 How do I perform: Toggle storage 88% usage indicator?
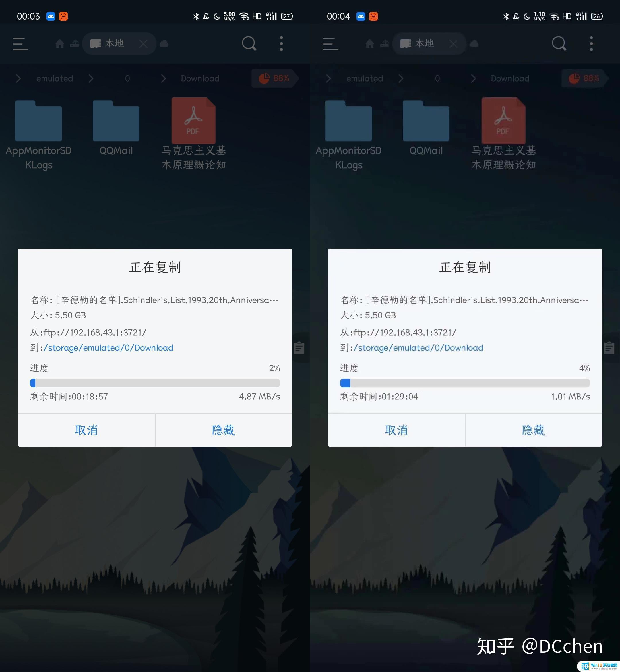click(x=276, y=78)
